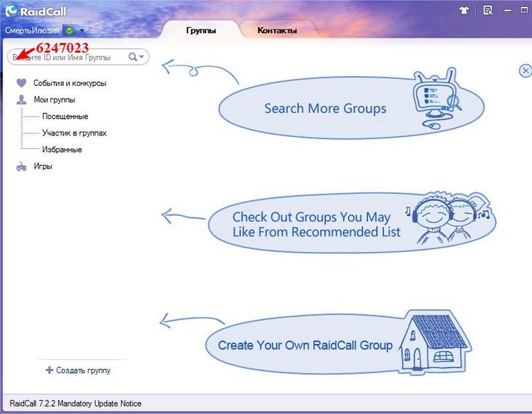Viewport: 532px width, 414px height.
Task: Click the gamepad icon for games
Action: point(21,166)
